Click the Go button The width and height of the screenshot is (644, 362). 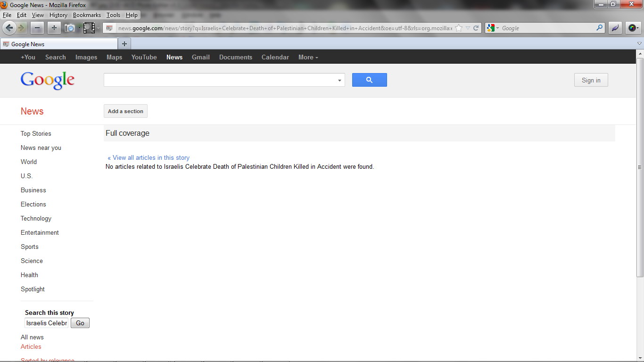click(80, 323)
